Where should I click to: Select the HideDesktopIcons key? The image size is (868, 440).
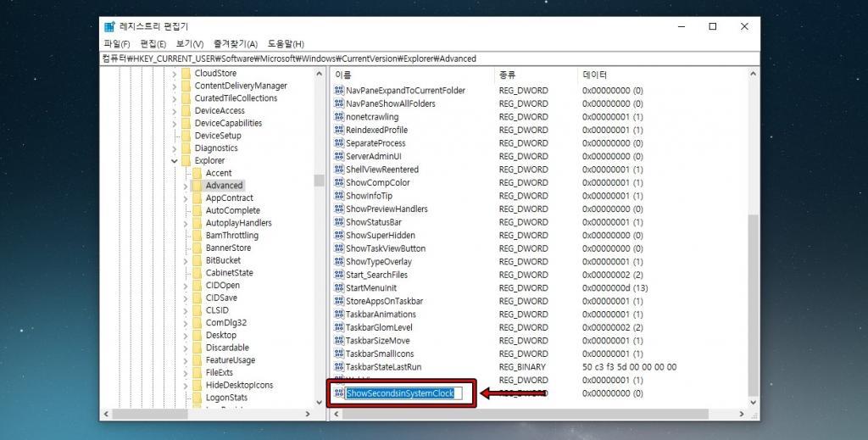pyautogui.click(x=239, y=385)
